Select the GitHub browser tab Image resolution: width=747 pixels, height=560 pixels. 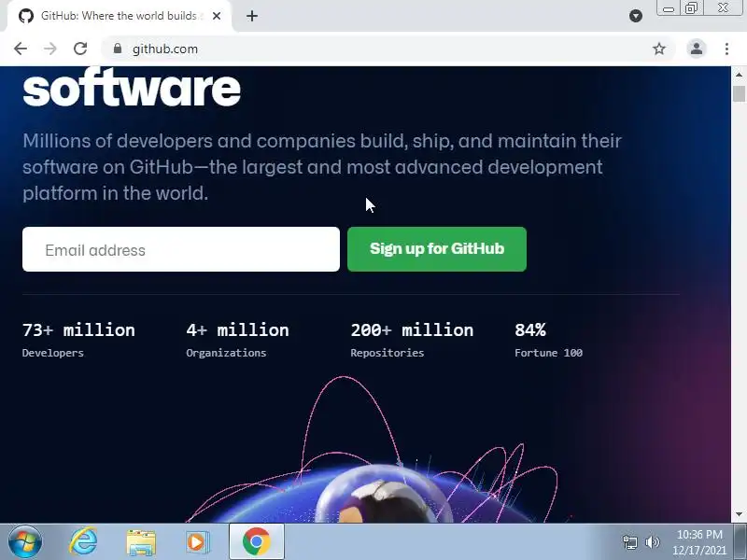pyautogui.click(x=120, y=16)
